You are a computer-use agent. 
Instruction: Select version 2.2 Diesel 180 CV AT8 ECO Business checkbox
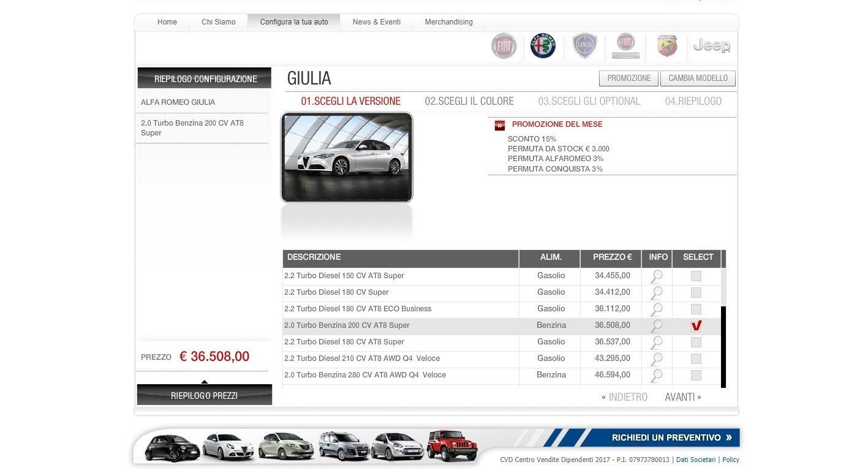[x=696, y=309]
